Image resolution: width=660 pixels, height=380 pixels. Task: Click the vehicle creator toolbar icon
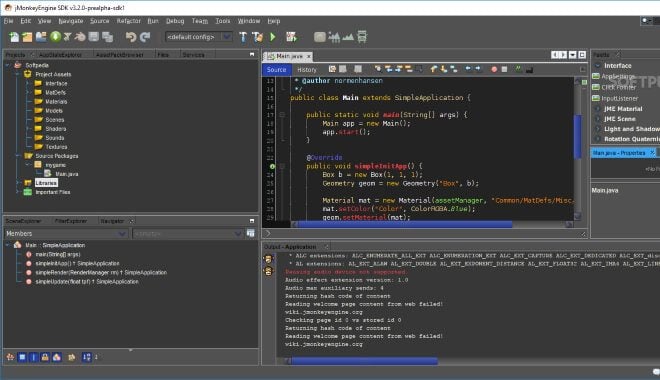click(x=362, y=37)
